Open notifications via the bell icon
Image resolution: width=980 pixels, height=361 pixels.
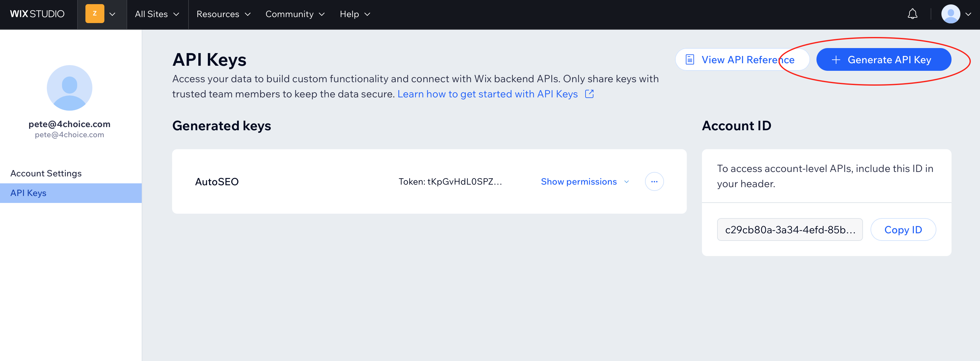click(912, 14)
